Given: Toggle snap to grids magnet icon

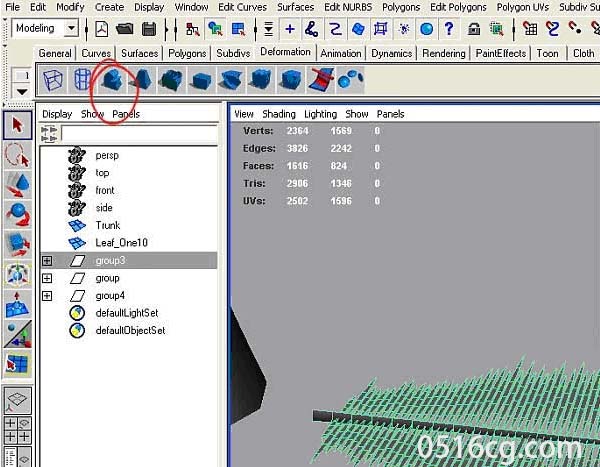Looking at the screenshot, I should tap(530, 29).
